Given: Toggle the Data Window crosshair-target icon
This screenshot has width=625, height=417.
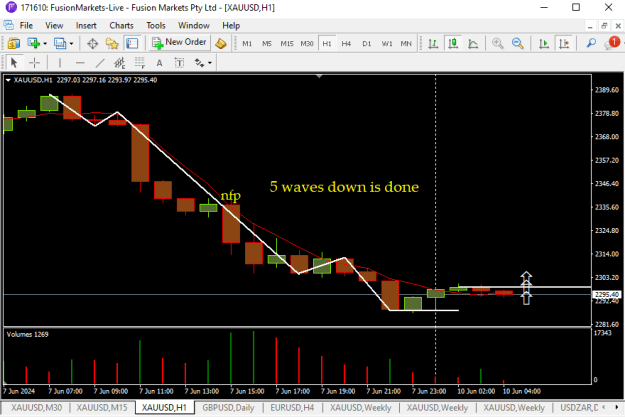Looking at the screenshot, I should 92,43.
